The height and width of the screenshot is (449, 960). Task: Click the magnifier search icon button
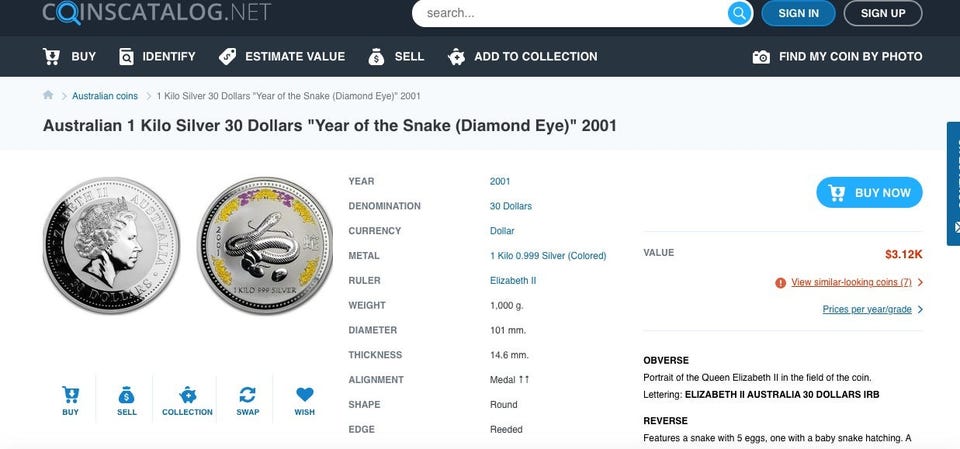pyautogui.click(x=739, y=13)
